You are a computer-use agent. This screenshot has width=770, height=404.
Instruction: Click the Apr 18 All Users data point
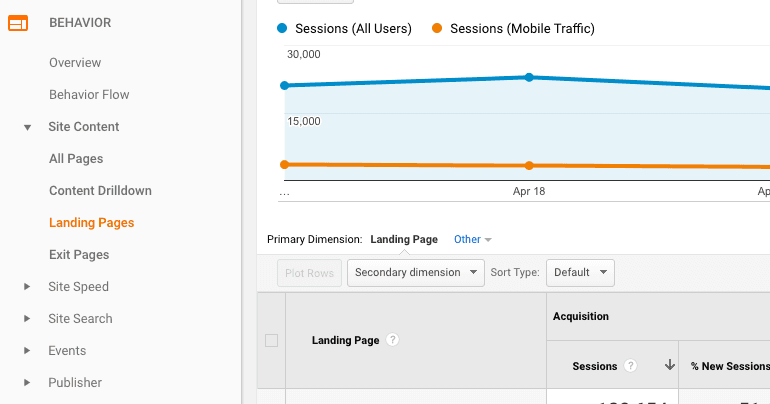[529, 77]
